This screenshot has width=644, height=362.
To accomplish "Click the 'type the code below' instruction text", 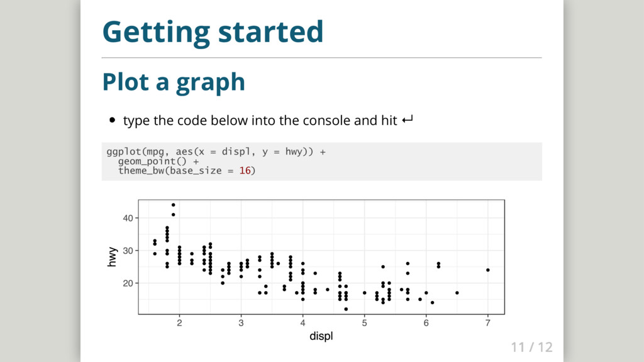I will click(259, 120).
